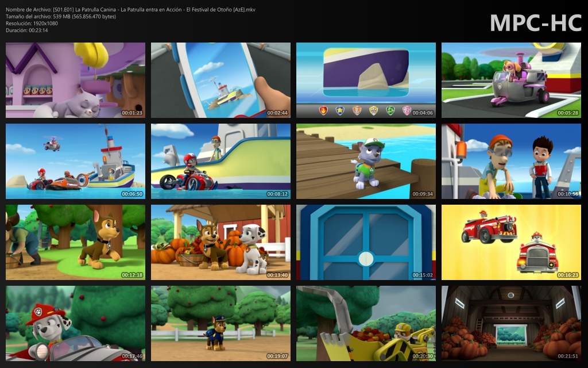
Task: Click the blue star pup badge
Action: click(x=340, y=110)
